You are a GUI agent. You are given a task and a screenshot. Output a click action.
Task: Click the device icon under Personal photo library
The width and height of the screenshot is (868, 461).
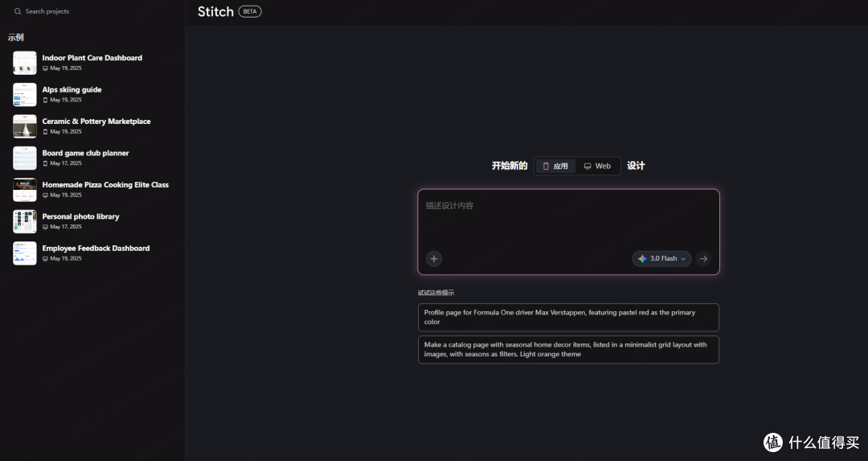tap(45, 227)
